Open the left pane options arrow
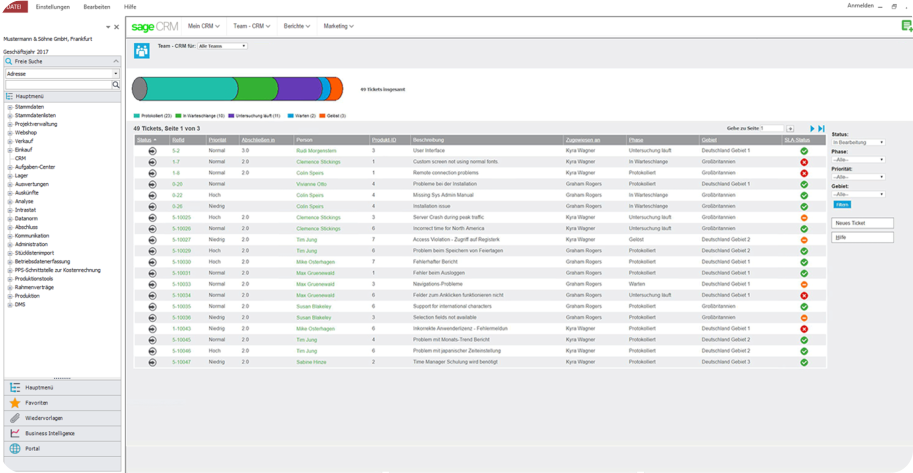Image resolution: width=913 pixels, height=473 pixels. tap(108, 27)
